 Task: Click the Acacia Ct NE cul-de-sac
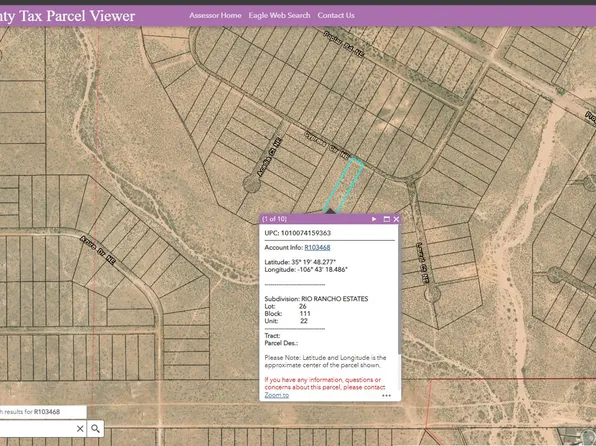[x=252, y=184]
